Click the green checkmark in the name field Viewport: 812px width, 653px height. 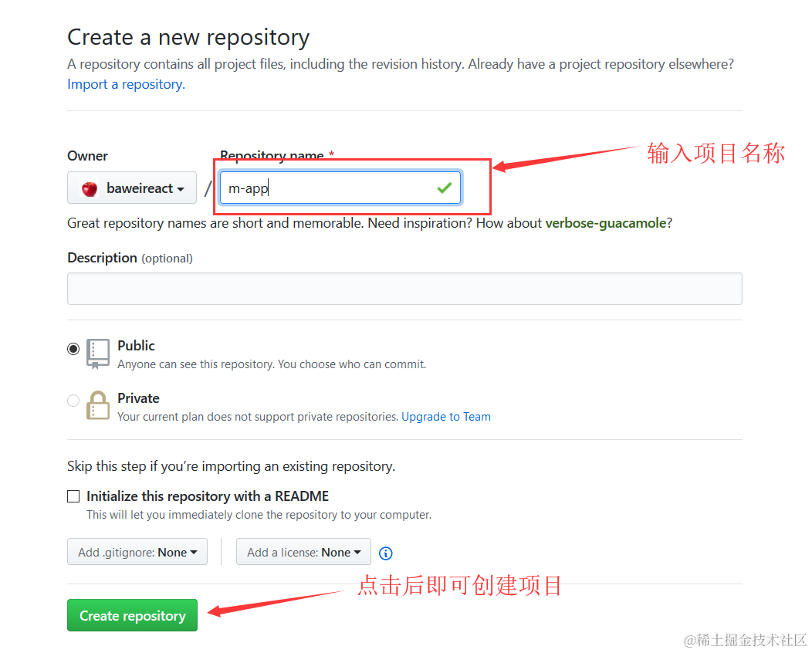tap(445, 188)
